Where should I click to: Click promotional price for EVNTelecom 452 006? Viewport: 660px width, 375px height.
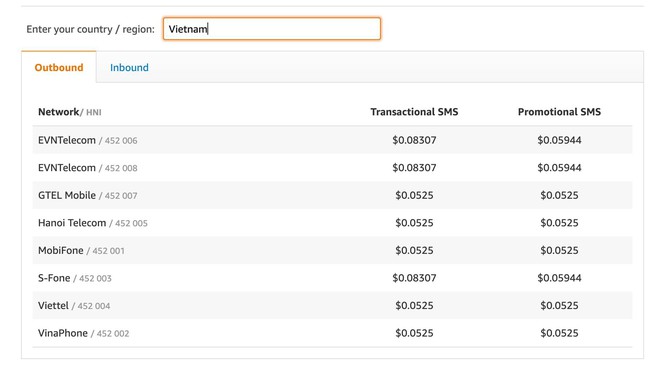(559, 140)
